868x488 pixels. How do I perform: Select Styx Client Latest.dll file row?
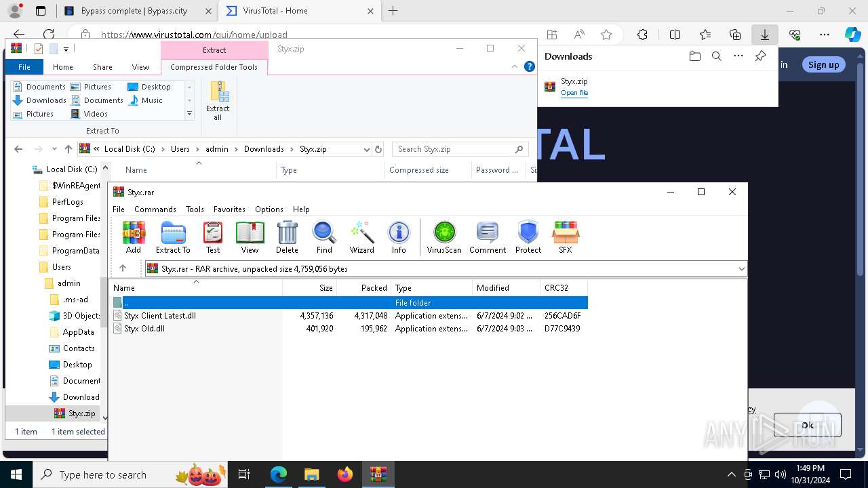[348, 316]
